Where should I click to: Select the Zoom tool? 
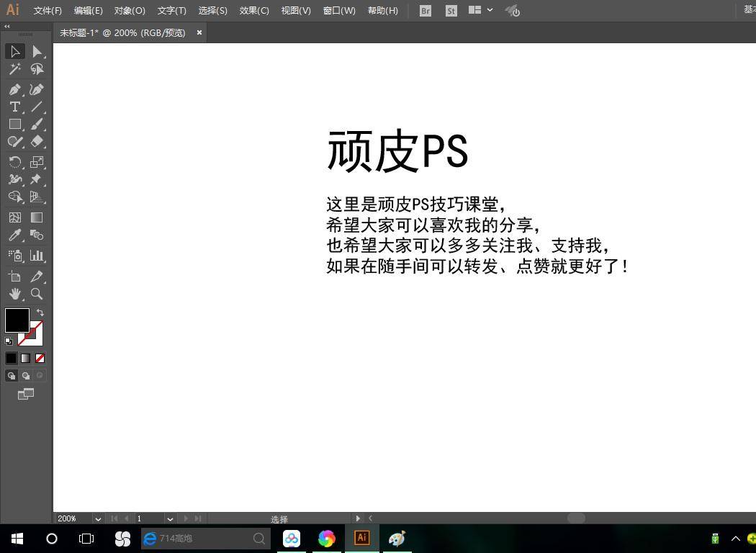point(37,294)
